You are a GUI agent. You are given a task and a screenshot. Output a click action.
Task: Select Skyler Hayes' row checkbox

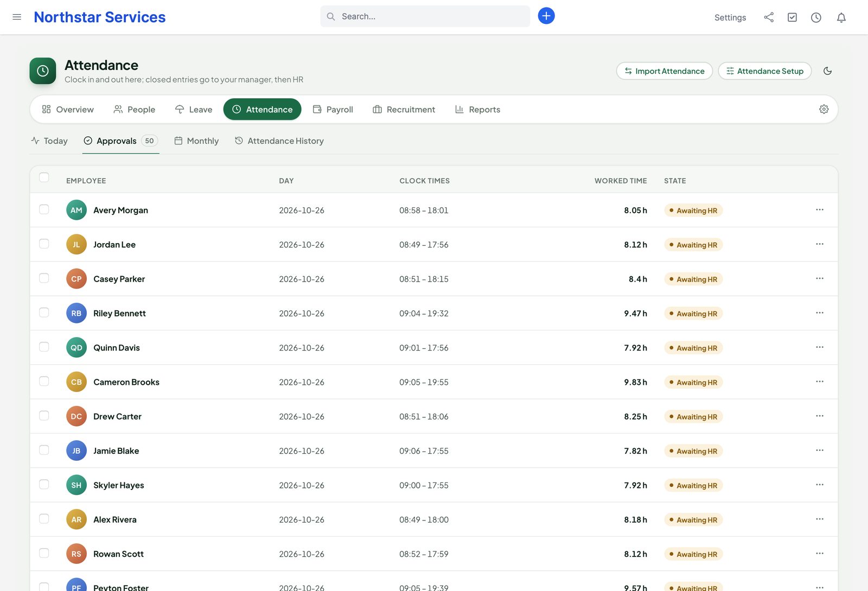44,485
